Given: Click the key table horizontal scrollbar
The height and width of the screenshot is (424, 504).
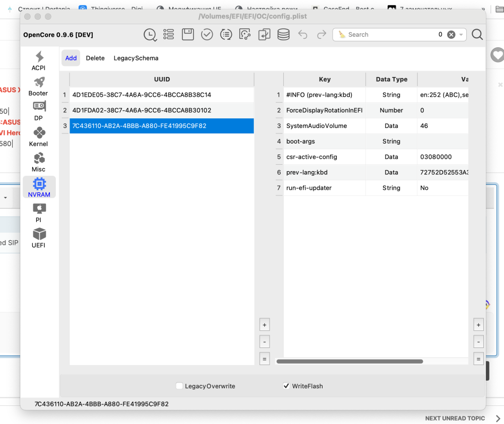Looking at the screenshot, I should coord(350,362).
